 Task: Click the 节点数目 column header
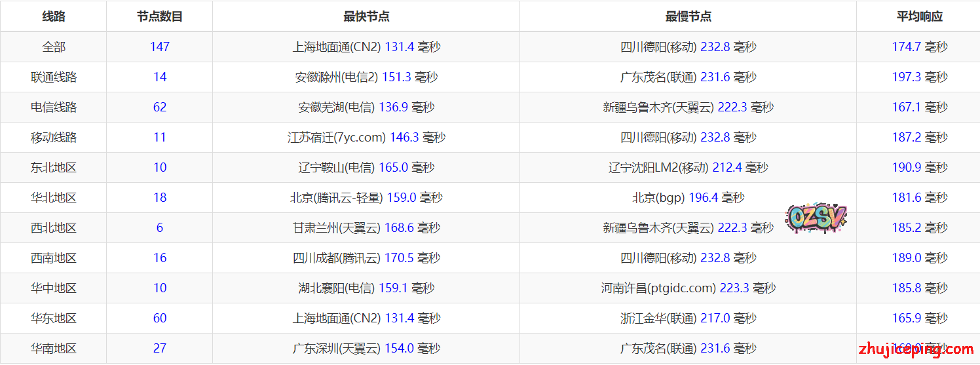160,16
